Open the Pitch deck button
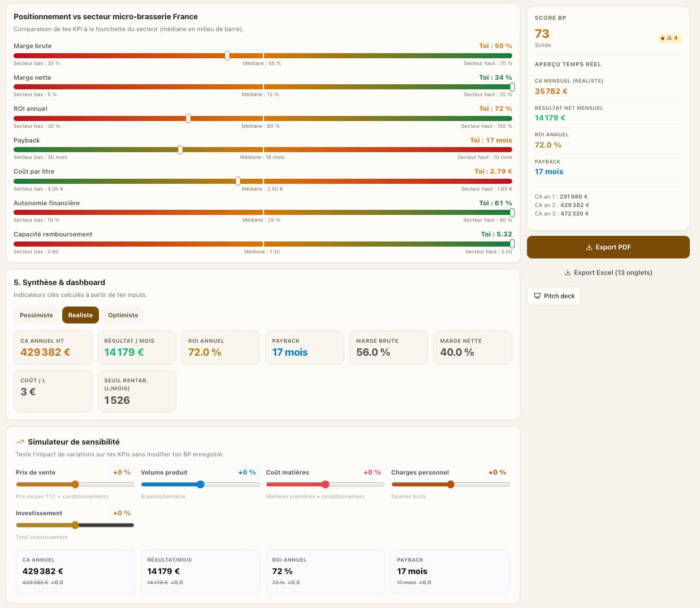 554,296
